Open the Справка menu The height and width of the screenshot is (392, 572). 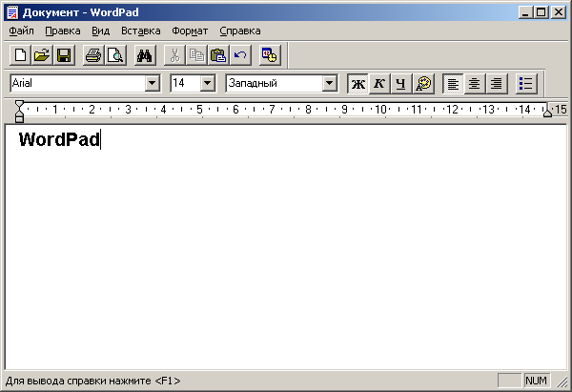pyautogui.click(x=240, y=31)
